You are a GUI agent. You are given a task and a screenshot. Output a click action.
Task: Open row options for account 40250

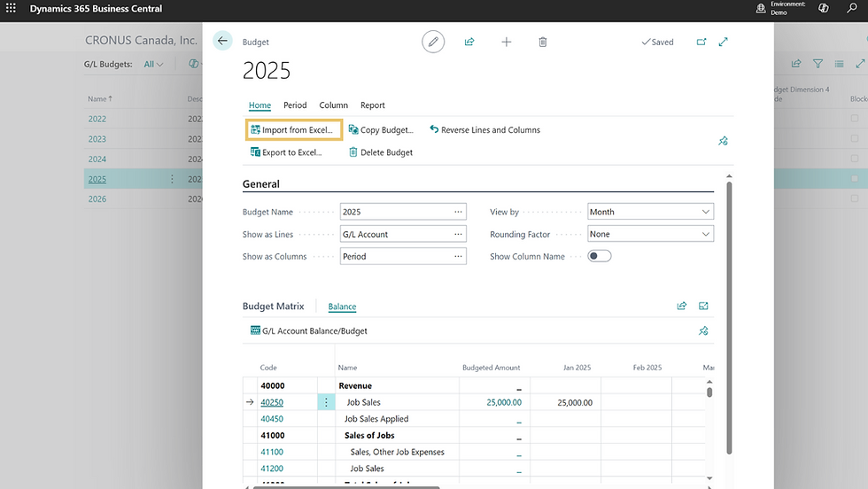[326, 402]
